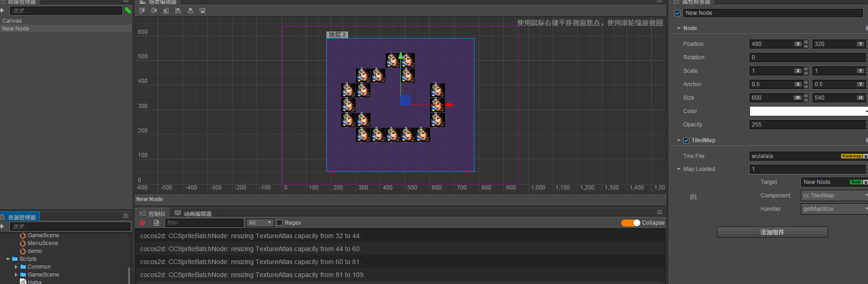Click the Map Loaded count field
868x284 pixels.
(x=808, y=169)
